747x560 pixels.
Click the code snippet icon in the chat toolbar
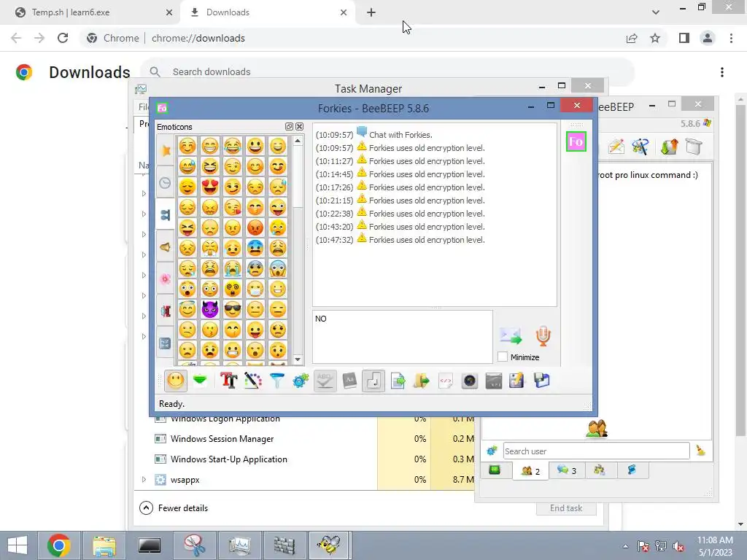(446, 381)
